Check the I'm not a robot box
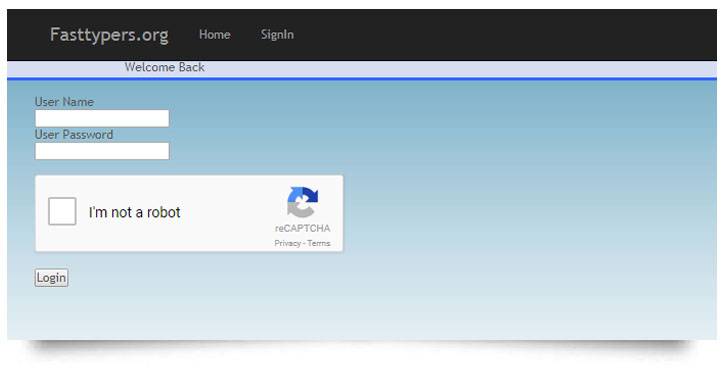 point(62,211)
